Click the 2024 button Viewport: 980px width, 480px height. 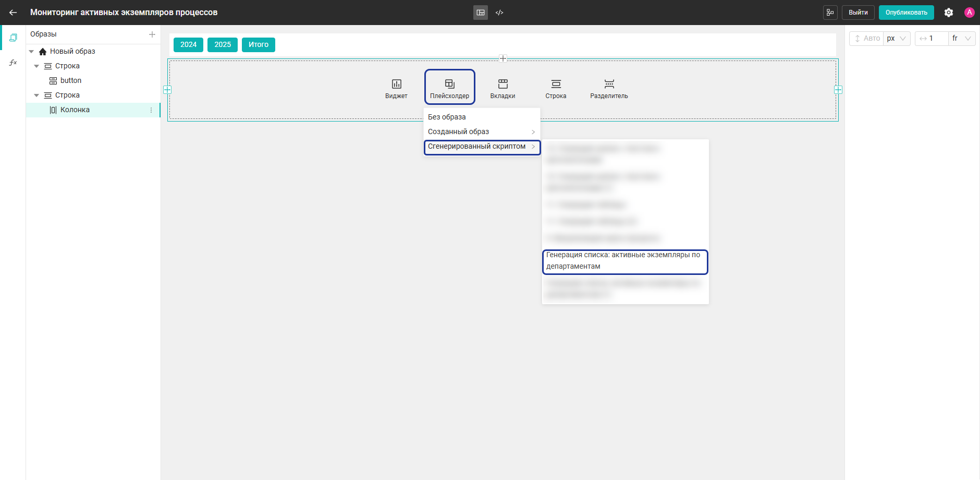pos(188,45)
